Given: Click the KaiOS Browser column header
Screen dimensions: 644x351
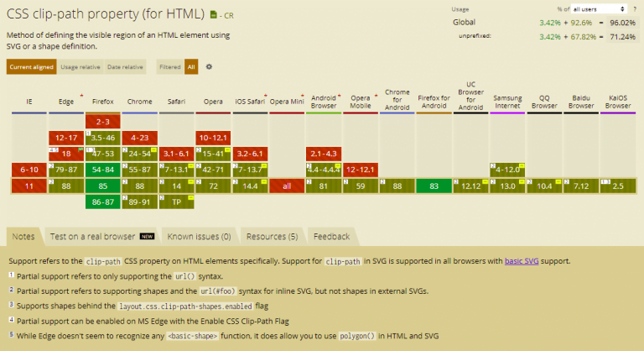Looking at the screenshot, I should click(618, 102).
